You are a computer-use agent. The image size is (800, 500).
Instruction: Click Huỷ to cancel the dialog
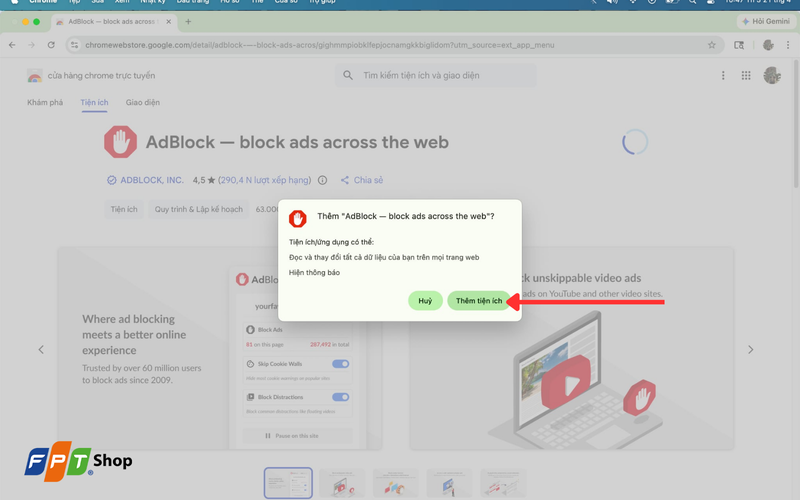point(425,301)
